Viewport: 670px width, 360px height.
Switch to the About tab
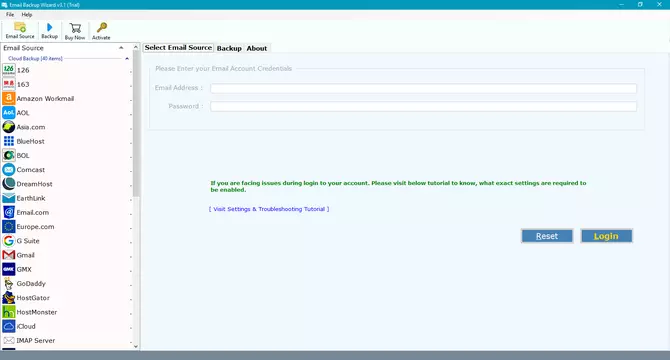[x=257, y=48]
